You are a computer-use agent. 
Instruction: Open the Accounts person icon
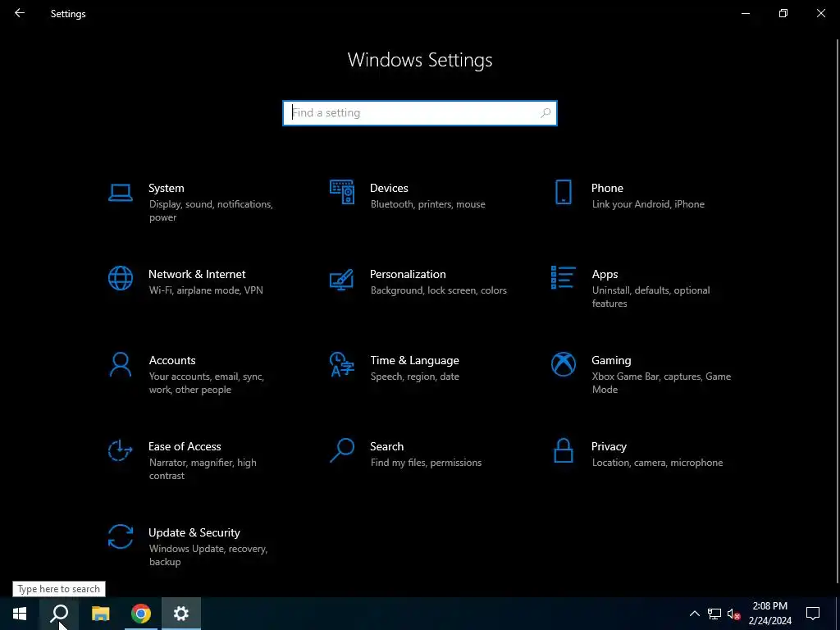pos(120,365)
